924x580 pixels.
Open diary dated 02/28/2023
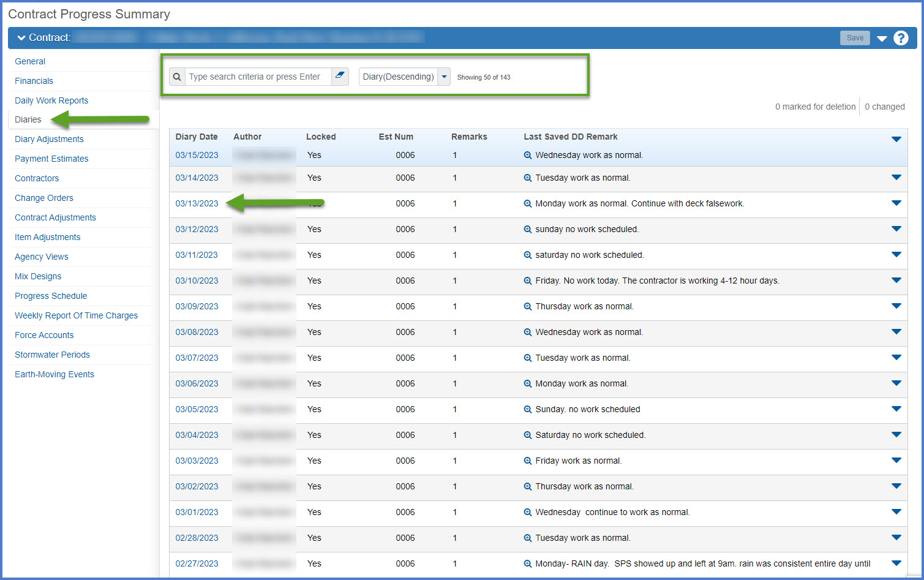[197, 538]
